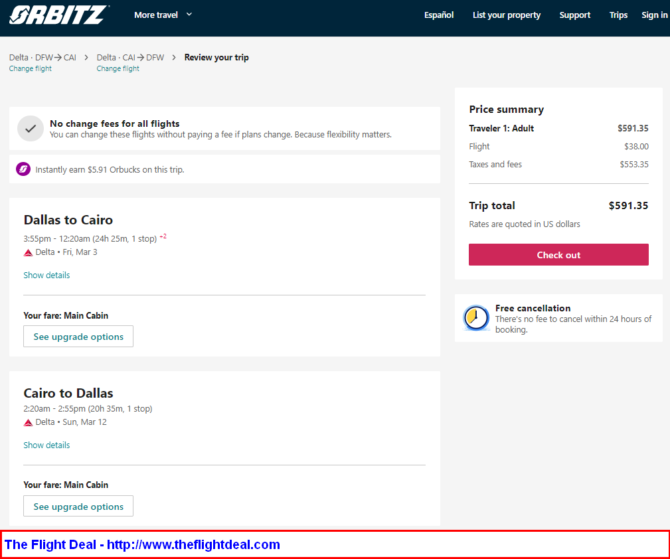This screenshot has height=559, width=670.
Task: Click the +2 day arrival indicator
Action: click(x=163, y=236)
